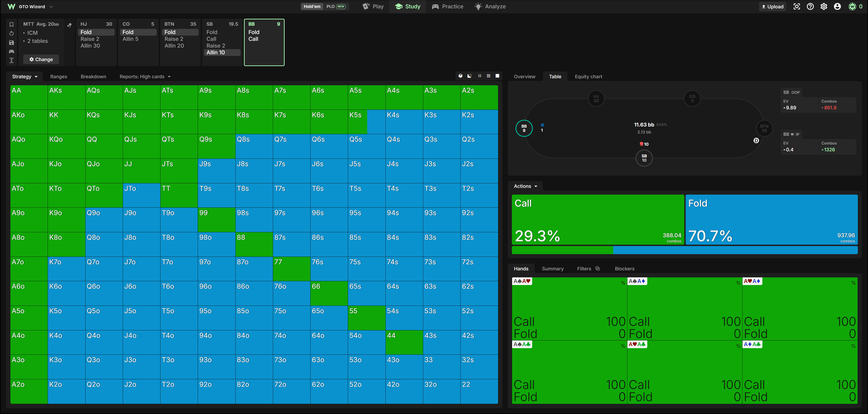Screen dimensions: 868x414
Task: Click the three-dots icon beside MTT Avg. 20bb
Action: (69, 25)
